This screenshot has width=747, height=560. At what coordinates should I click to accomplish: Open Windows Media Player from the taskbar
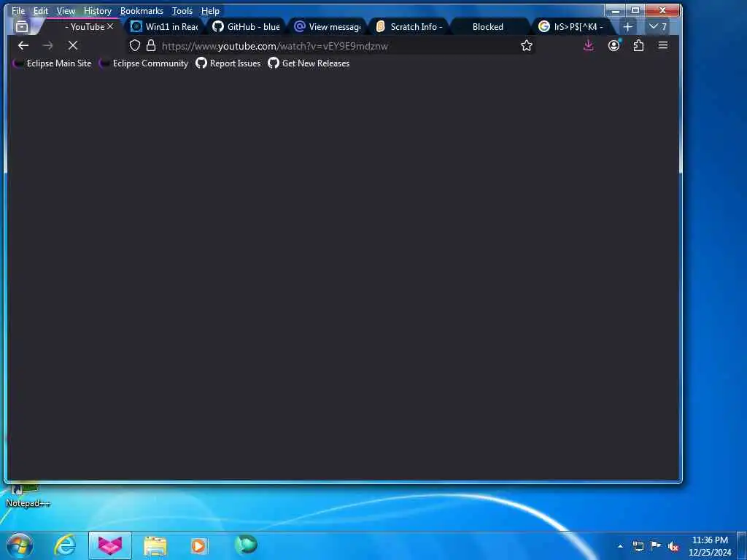coord(199,545)
